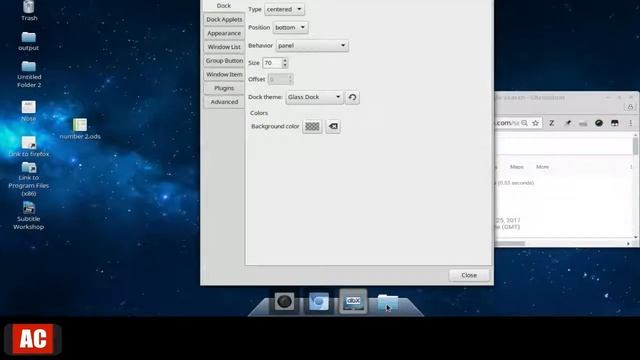The width and height of the screenshot is (640, 360).
Task: Click the dark round extension icon in Chromium
Action: (599, 123)
